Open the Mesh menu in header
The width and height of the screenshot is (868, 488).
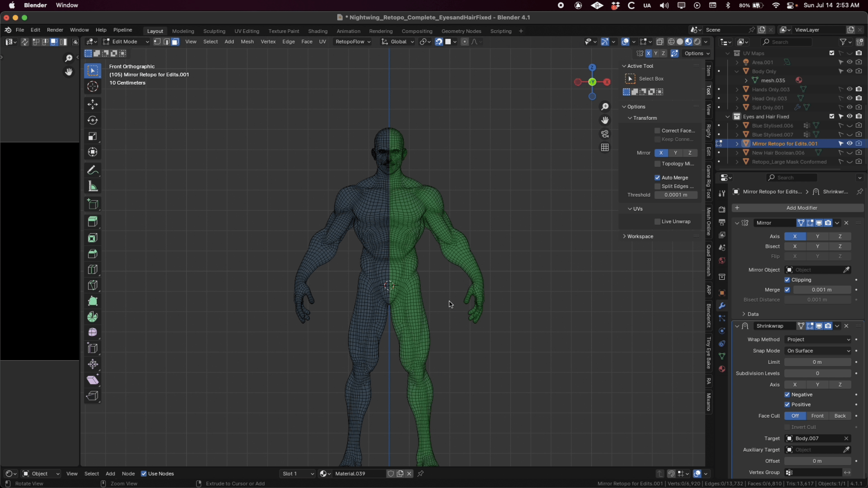247,41
